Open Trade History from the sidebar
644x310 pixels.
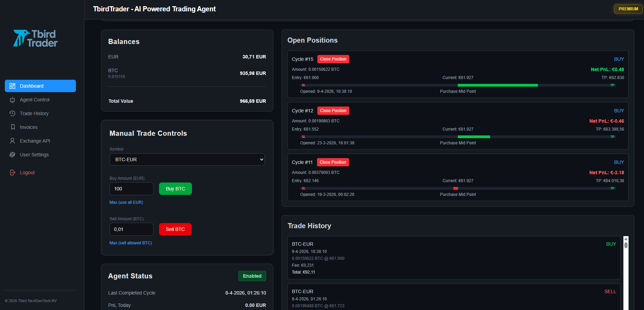(x=40, y=113)
